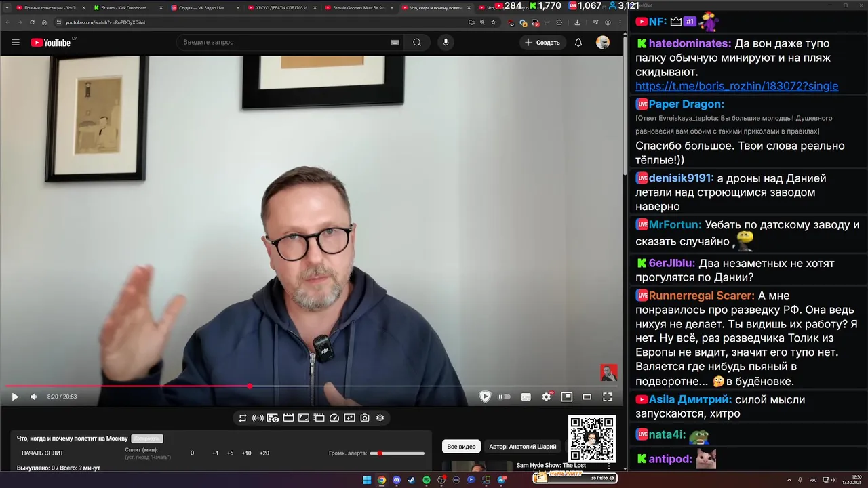Click the clapperboard cinema mode icon
868x488 pixels.
click(x=288, y=418)
